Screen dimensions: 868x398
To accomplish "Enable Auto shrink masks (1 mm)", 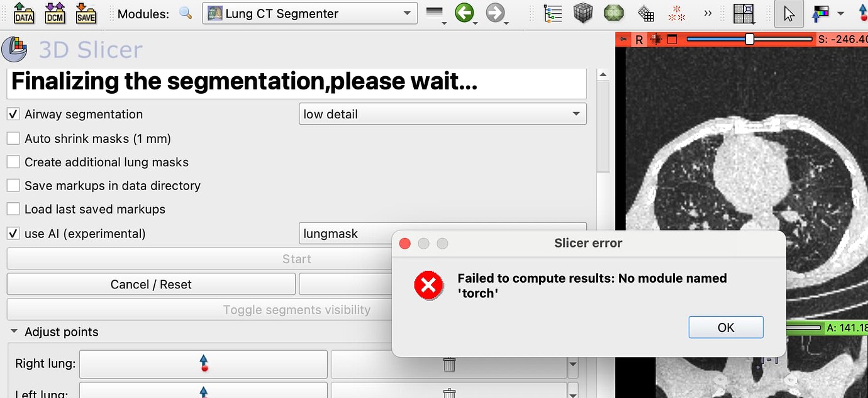I will coord(13,138).
